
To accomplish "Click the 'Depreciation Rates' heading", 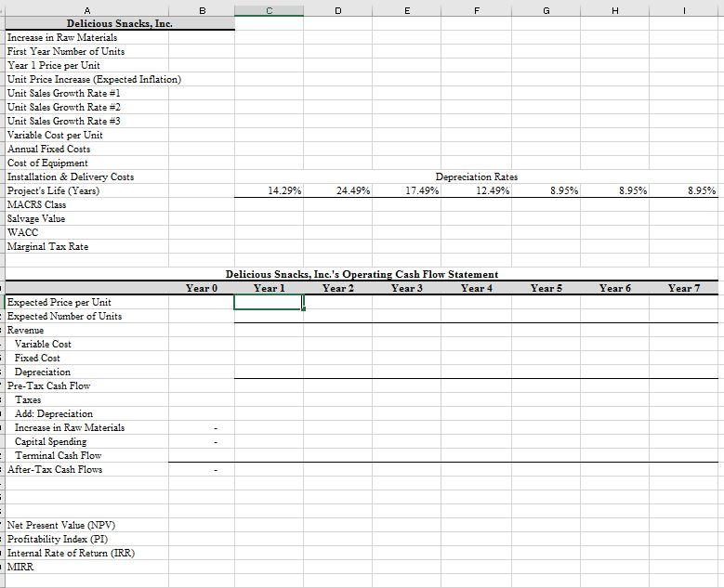I will (x=477, y=176).
